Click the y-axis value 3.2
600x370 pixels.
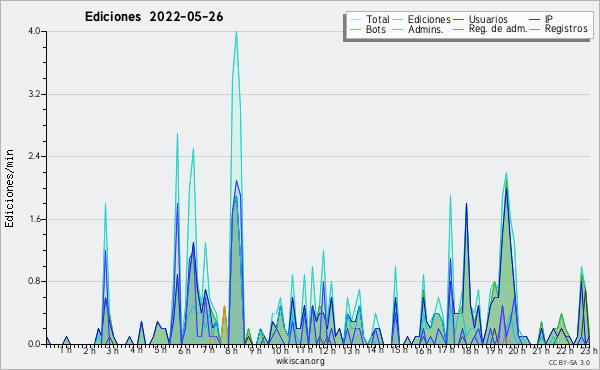pos(34,94)
